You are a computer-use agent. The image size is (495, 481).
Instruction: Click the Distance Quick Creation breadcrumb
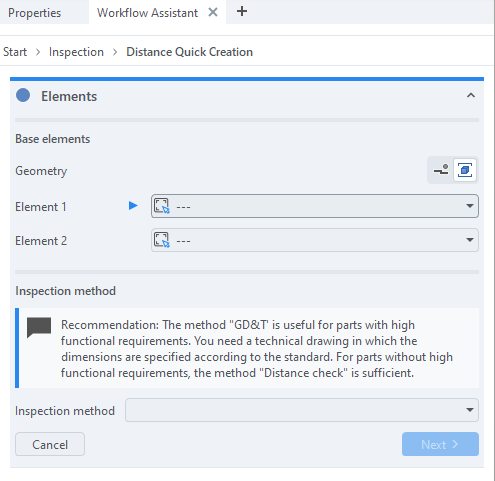click(x=189, y=52)
